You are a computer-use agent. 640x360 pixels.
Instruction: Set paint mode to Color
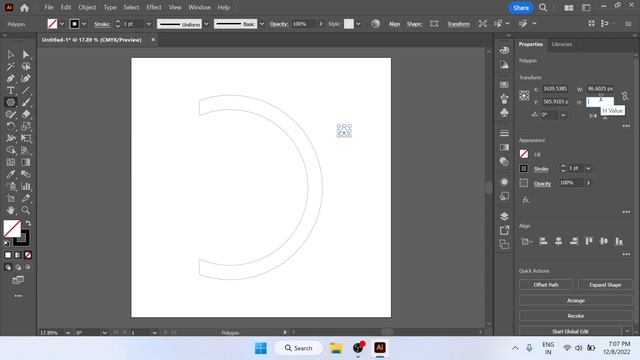(8, 255)
